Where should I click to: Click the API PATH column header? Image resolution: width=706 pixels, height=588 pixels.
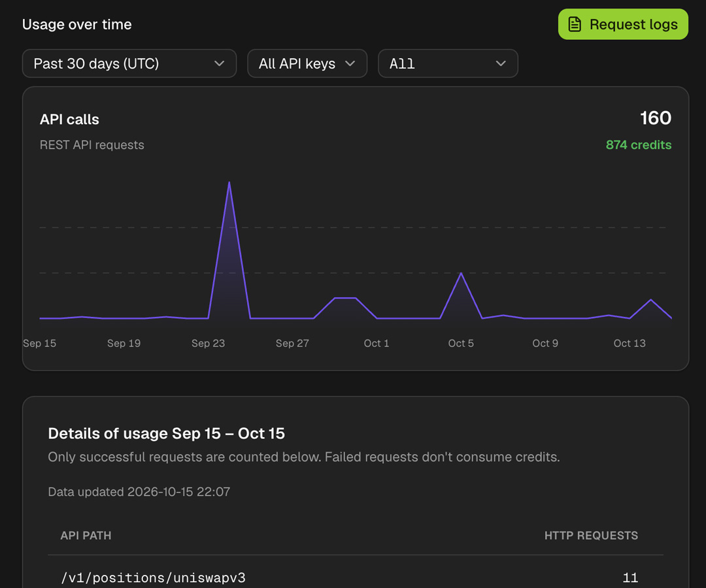(86, 535)
